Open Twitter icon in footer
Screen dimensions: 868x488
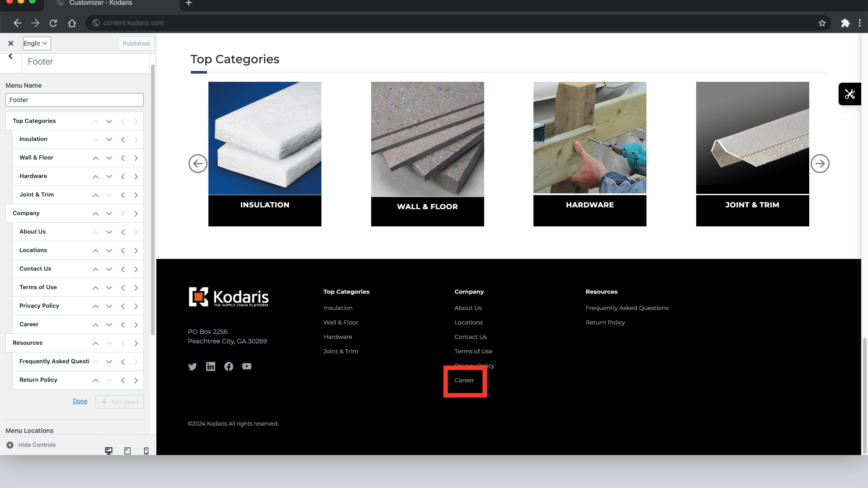193,366
